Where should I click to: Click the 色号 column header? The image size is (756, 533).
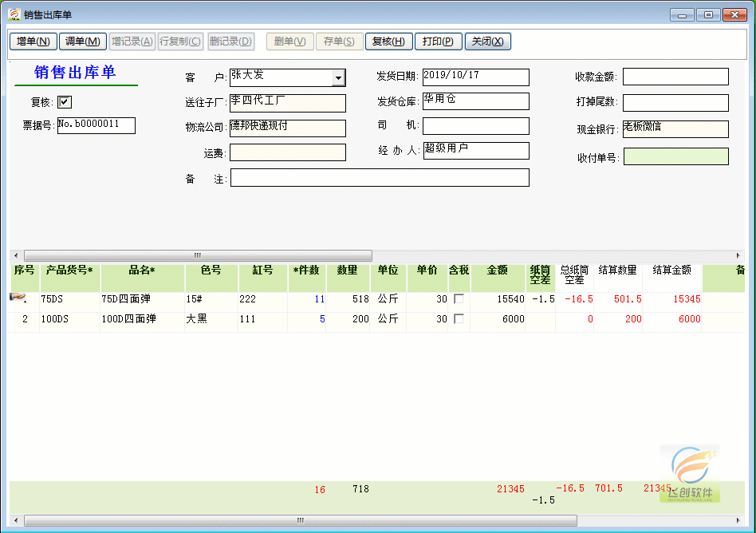211,278
